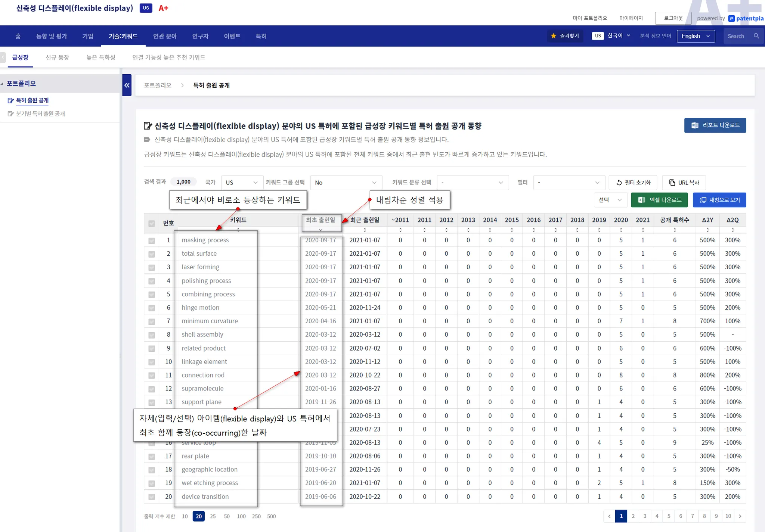
Task: Open 분기별 특허 출원 공개 link
Action: tap(40, 114)
